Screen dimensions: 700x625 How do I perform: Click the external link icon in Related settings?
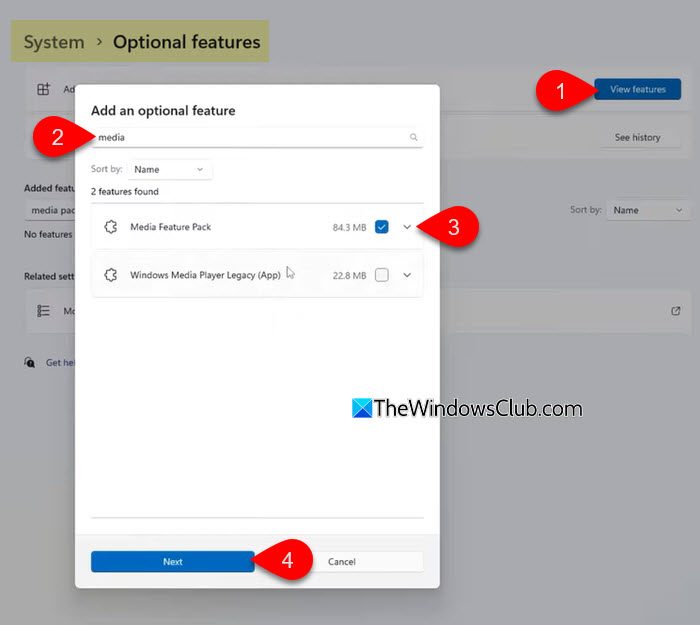(x=675, y=311)
